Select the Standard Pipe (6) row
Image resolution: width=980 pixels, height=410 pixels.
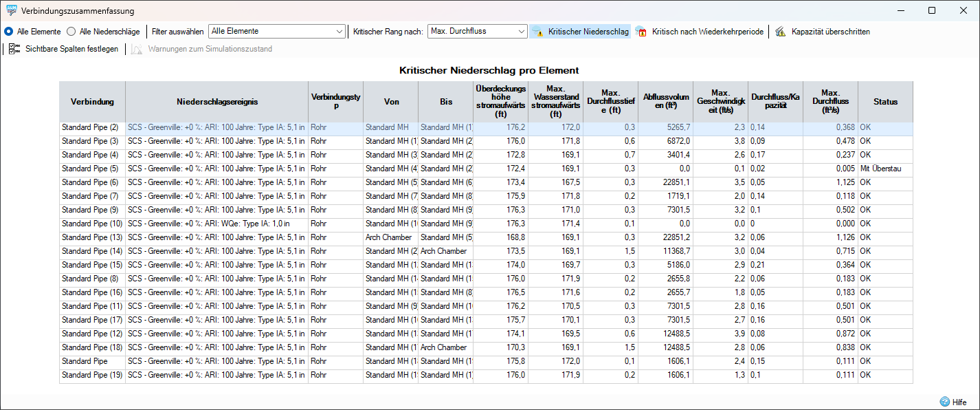point(487,182)
